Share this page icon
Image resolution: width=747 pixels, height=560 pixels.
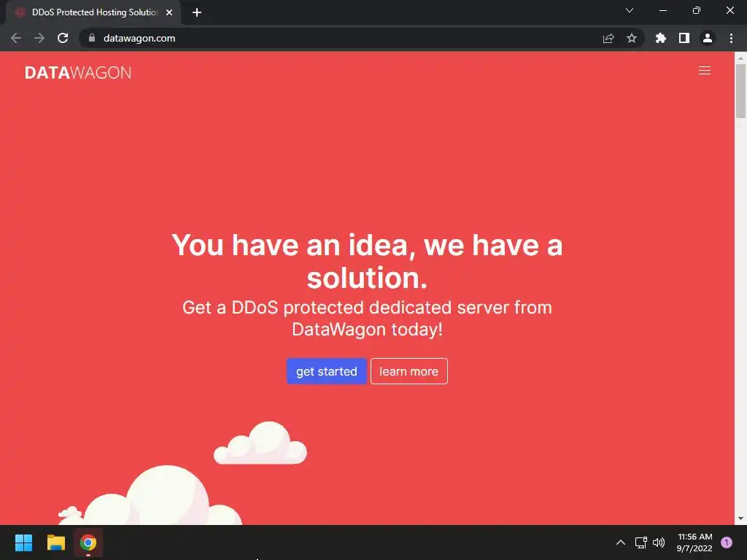point(608,38)
